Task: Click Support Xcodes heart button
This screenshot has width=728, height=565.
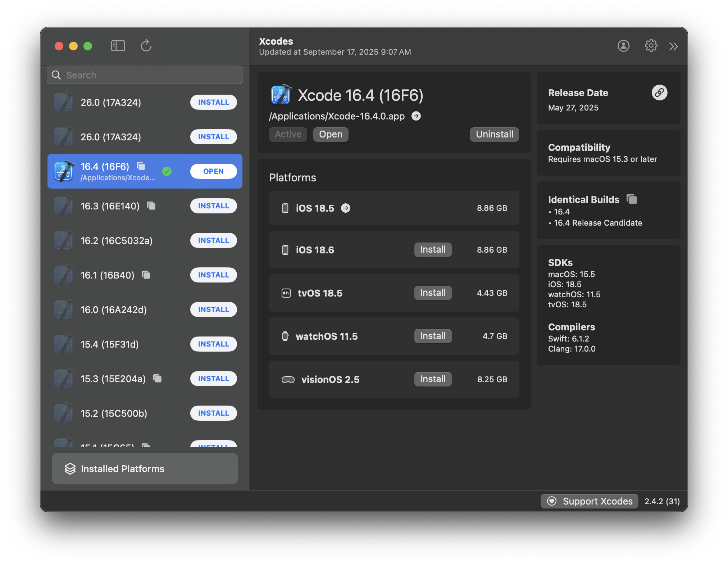Action: pos(589,501)
